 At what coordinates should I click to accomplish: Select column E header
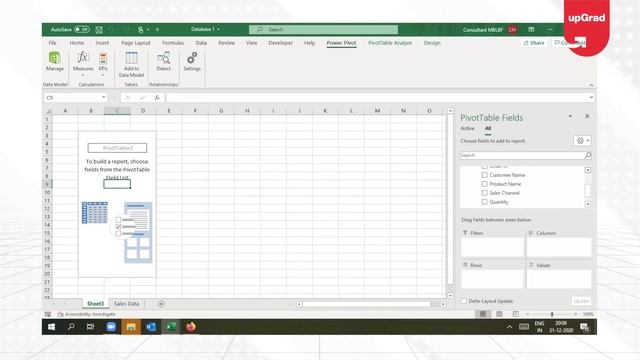pyautogui.click(x=169, y=111)
